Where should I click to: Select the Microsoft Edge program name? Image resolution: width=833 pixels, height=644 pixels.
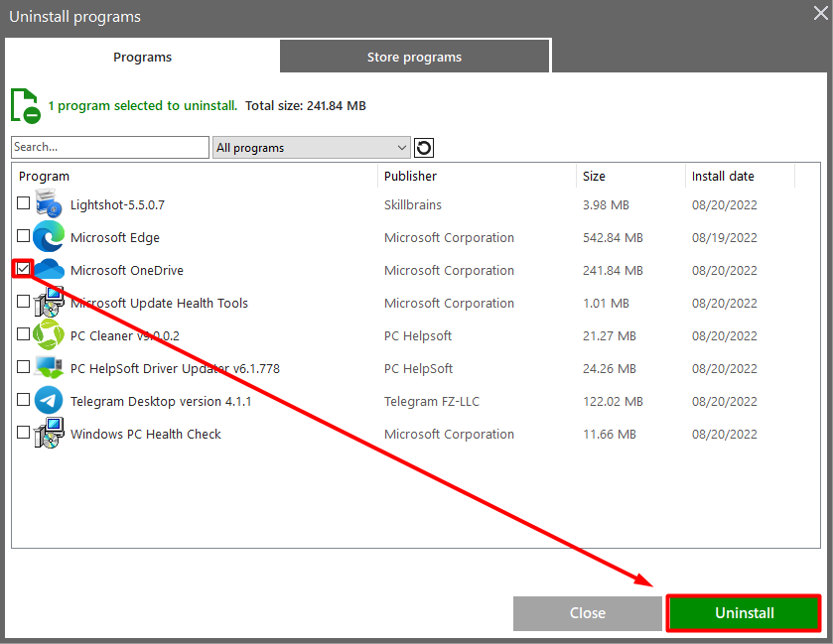[x=115, y=238]
